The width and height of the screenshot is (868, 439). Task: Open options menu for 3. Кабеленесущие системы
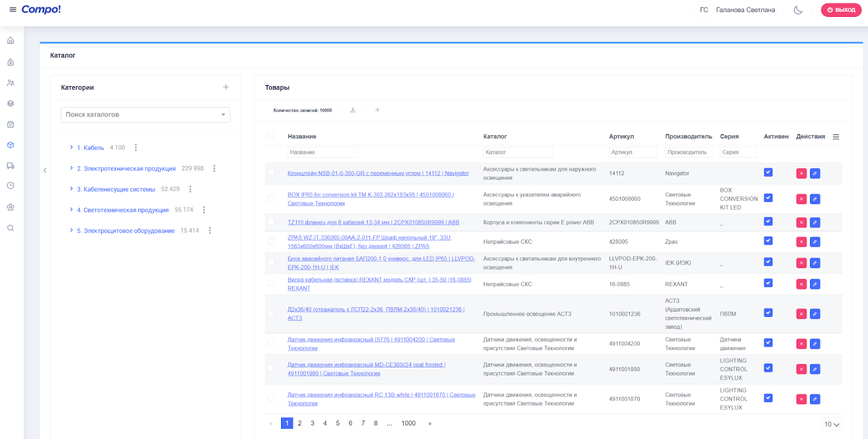[190, 189]
